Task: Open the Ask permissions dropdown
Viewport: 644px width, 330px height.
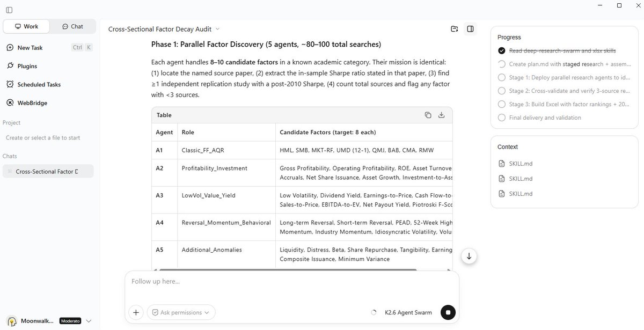Action: tap(181, 312)
